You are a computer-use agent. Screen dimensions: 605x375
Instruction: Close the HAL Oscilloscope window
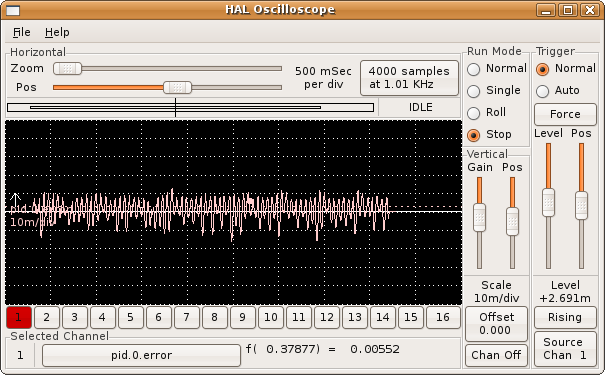click(590, 10)
